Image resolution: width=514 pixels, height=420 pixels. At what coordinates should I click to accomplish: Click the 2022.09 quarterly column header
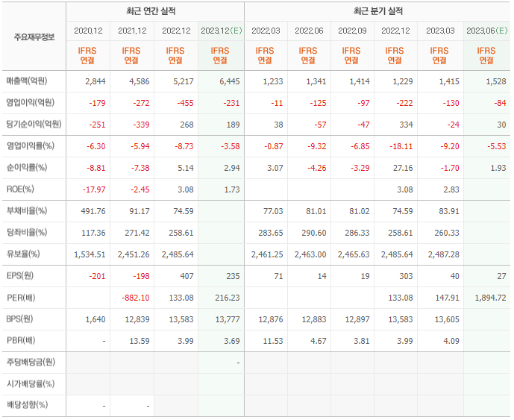click(352, 31)
